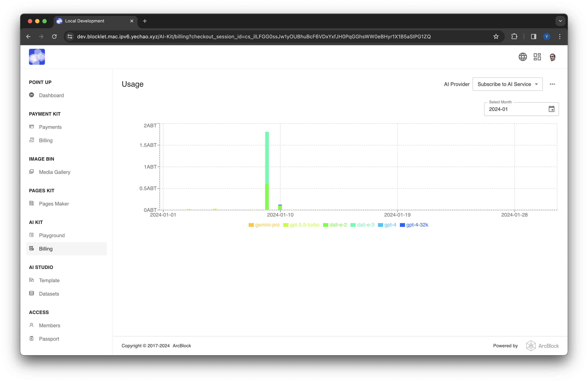
Task: Open the apps grid icon in header
Action: [x=537, y=57]
